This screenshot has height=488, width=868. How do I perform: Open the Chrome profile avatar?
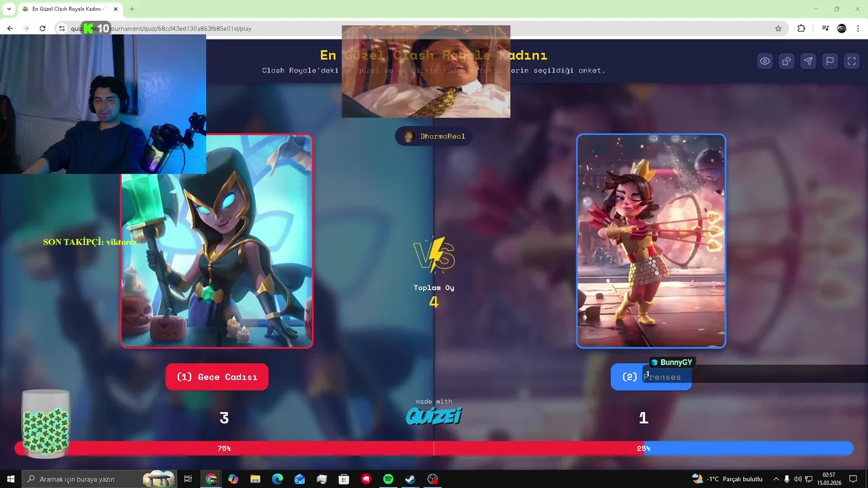(x=842, y=28)
